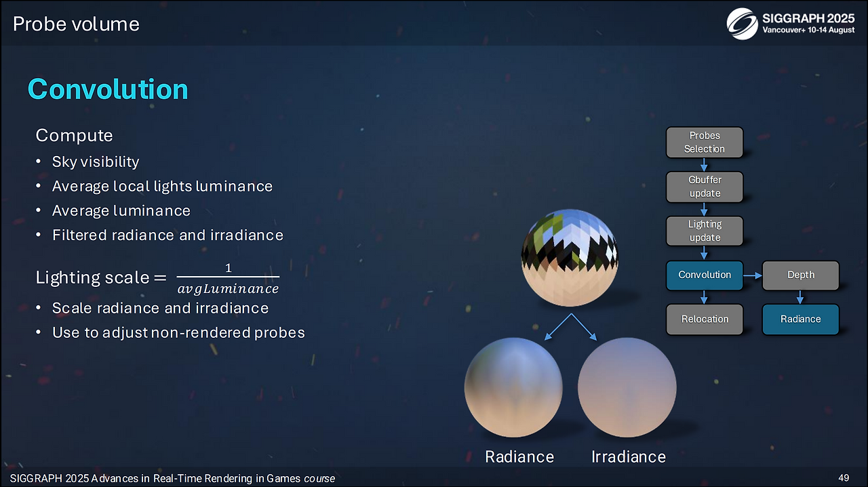Click the Convolution slide title
This screenshot has width=868, height=487.
pos(108,90)
